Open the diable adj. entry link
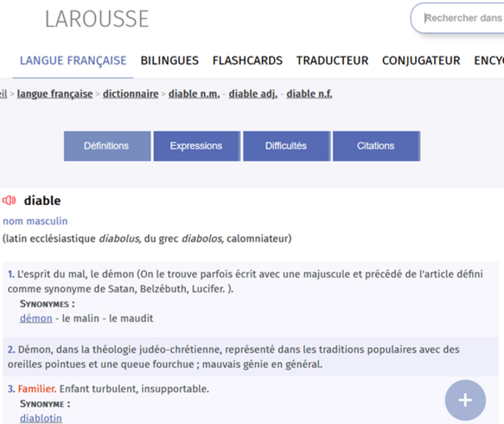Image resolution: width=504 pixels, height=424 pixels. [x=253, y=94]
